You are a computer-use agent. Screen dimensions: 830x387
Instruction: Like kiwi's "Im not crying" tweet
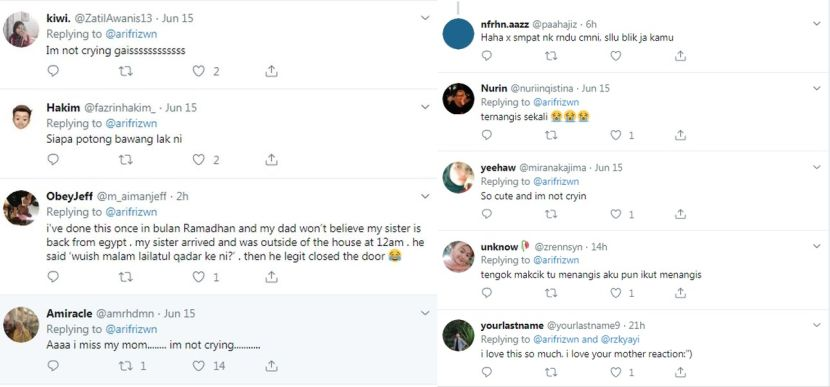click(x=199, y=71)
